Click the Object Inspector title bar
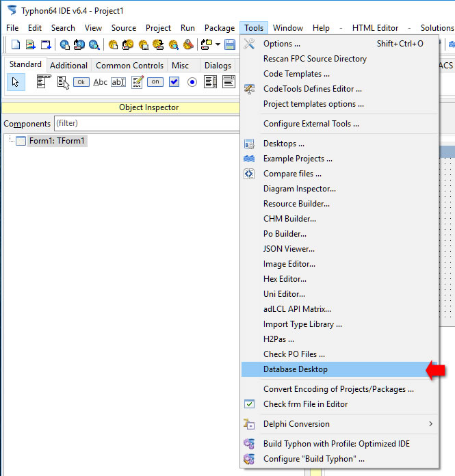 point(121,107)
